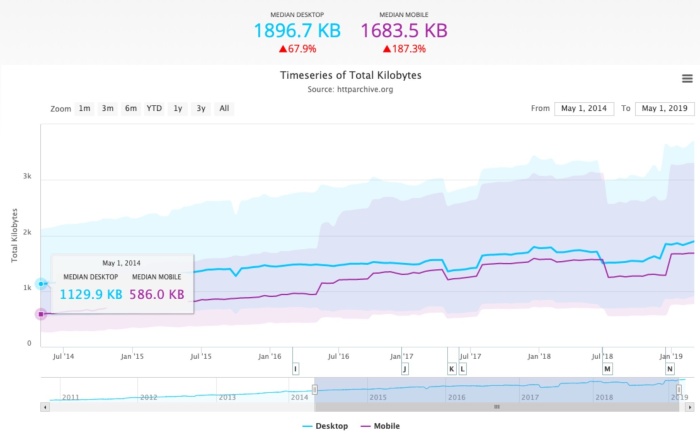700x436 pixels.
Task: Select the 1y zoom range
Action: (178, 108)
